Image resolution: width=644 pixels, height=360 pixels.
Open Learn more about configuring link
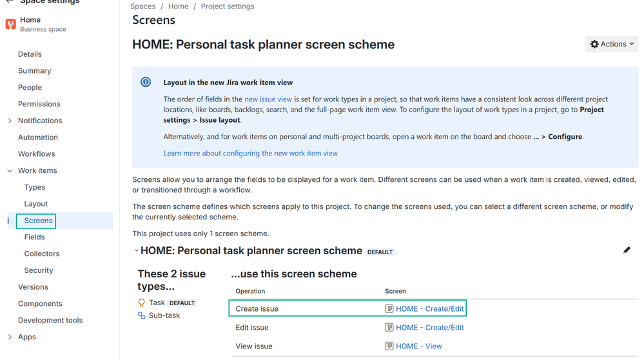(251, 154)
